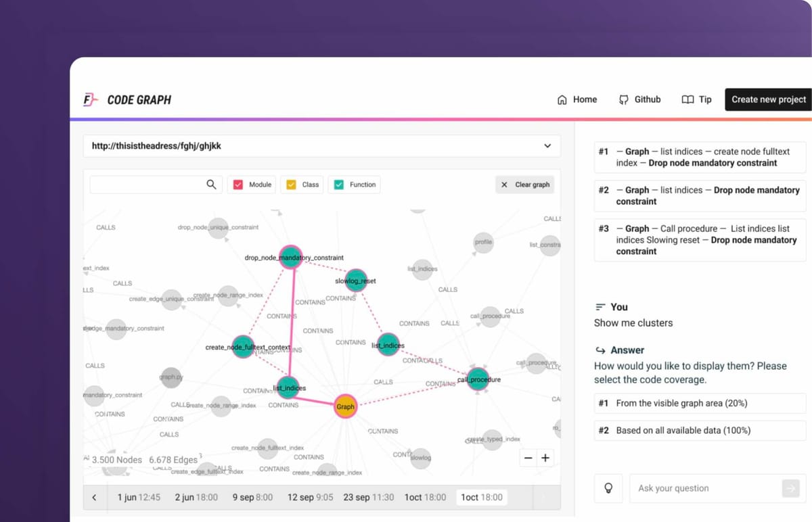Zoom out with the minus button
Screen dimensions: 812x522
click(x=528, y=458)
